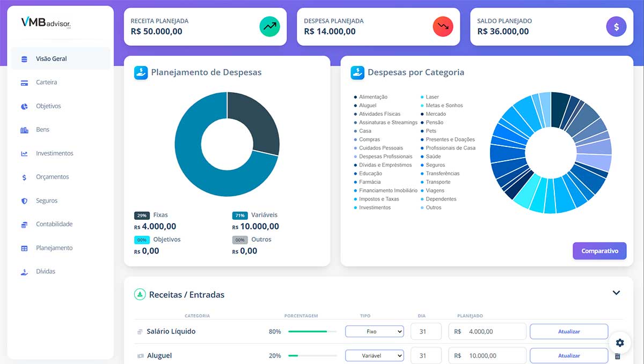Navigate to Investimentos
This screenshot has width=644, height=364.
click(x=61, y=153)
